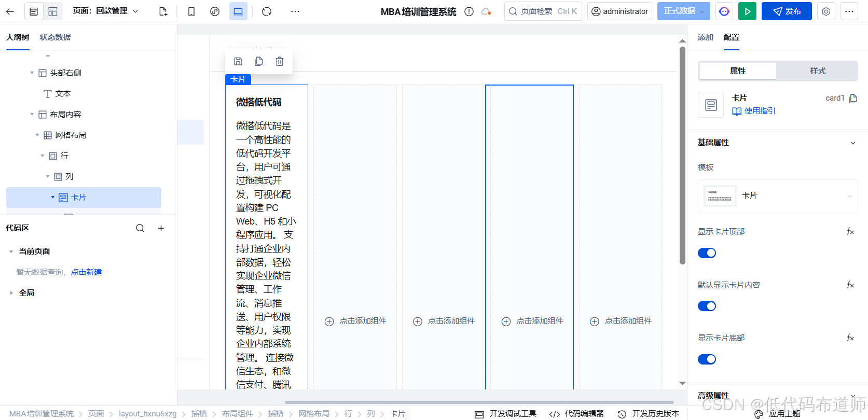Toggle the 显示卡片顶部 switch
Screen dimensions: 868x420
(x=707, y=253)
